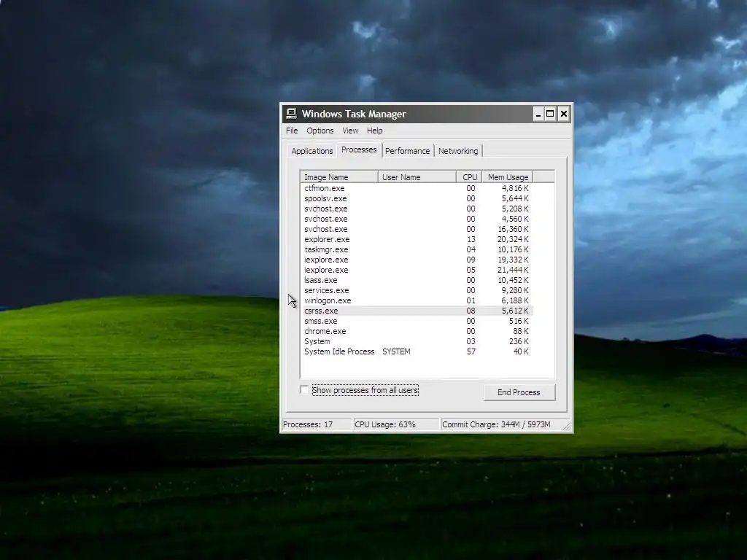The height and width of the screenshot is (560, 747).
Task: Select the System Idle Process row
Action: tap(417, 352)
